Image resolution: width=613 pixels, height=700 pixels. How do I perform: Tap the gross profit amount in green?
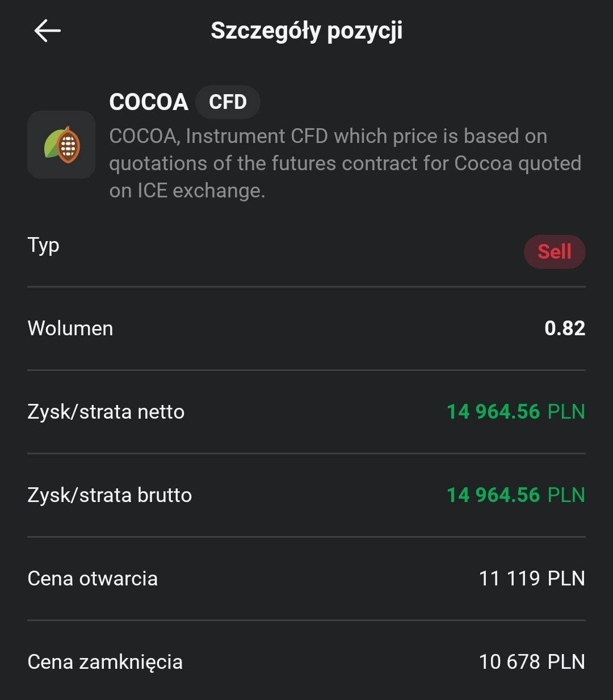(515, 495)
